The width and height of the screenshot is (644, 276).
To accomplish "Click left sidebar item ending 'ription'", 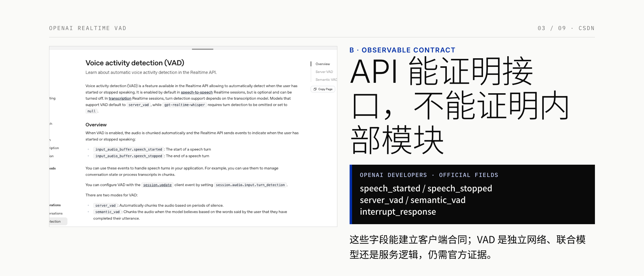I will 54,148.
